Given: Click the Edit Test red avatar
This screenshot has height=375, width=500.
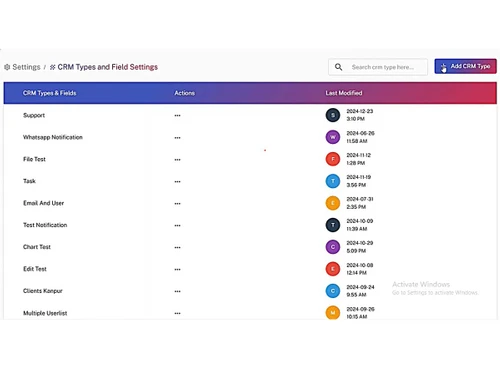Looking at the screenshot, I should pyautogui.click(x=333, y=269).
